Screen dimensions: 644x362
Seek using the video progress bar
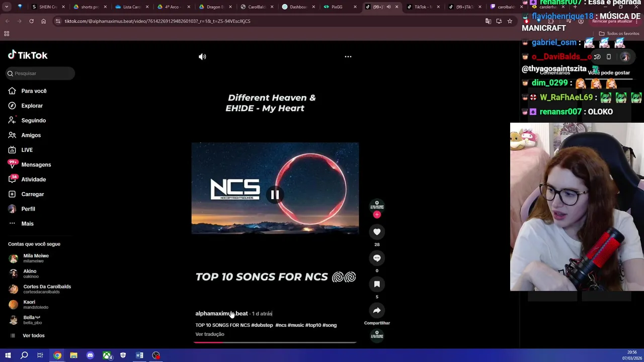(x=275, y=342)
